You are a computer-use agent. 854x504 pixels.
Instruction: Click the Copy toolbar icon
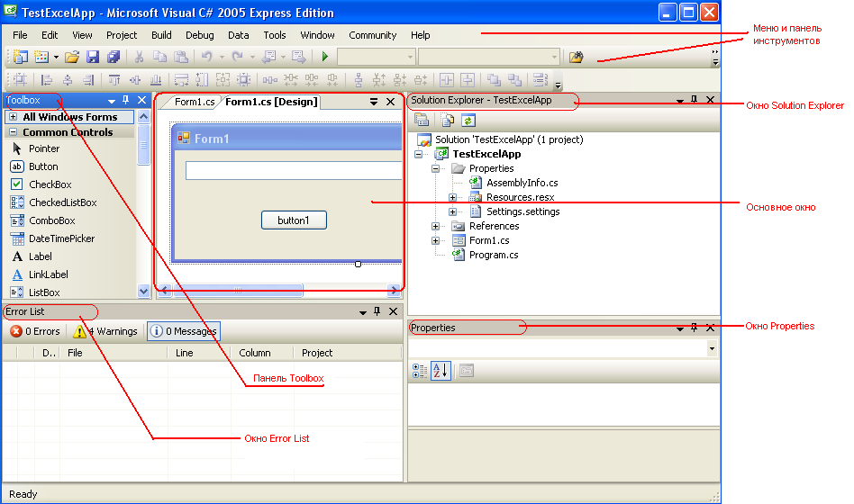(x=159, y=57)
